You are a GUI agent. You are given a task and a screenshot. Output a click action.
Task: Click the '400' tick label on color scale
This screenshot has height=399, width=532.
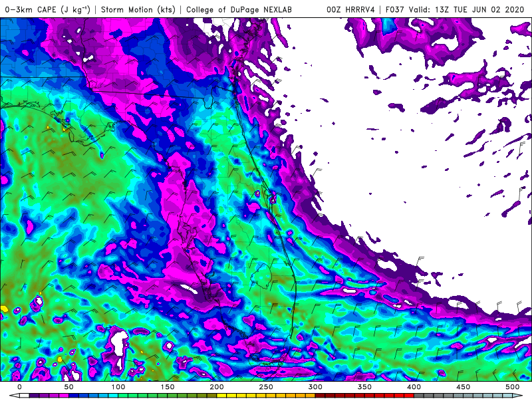click(414, 387)
